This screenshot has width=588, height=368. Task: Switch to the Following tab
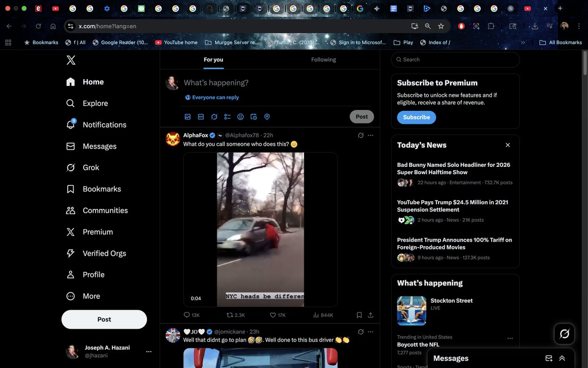pyautogui.click(x=323, y=59)
